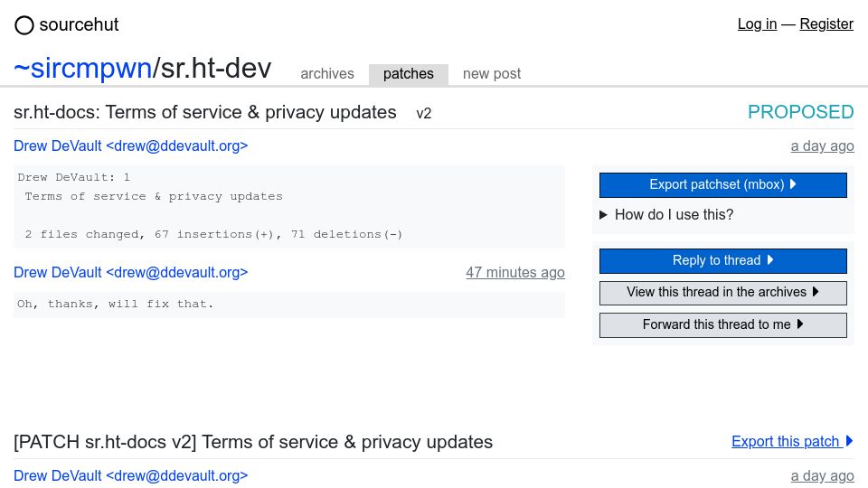Open the Log in link

[x=757, y=23]
